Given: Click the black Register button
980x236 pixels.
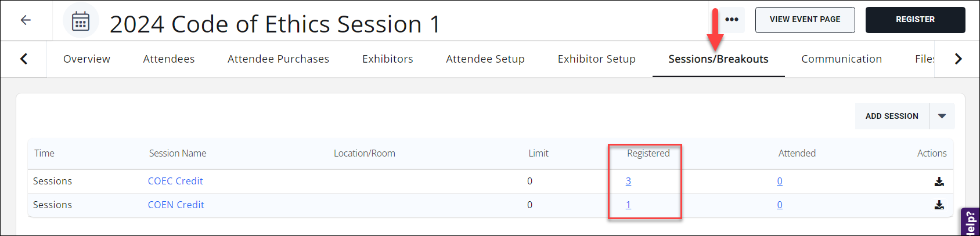Looking at the screenshot, I should pyautogui.click(x=915, y=20).
